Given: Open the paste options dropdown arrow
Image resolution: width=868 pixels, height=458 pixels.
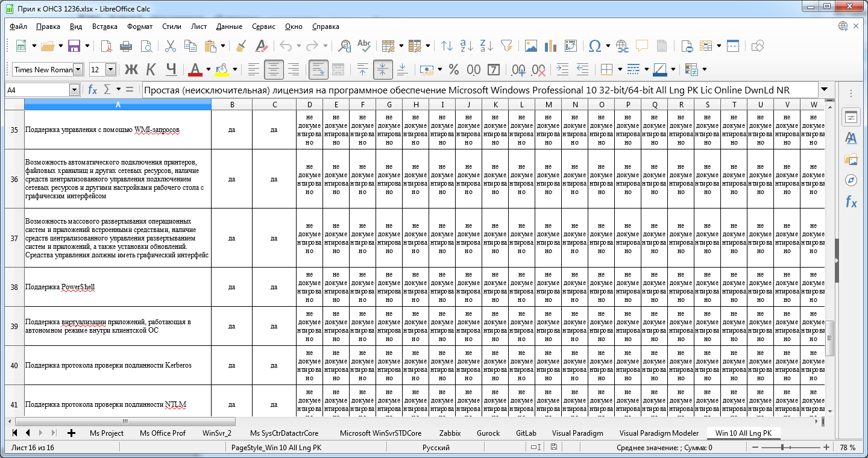Looking at the screenshot, I should pos(223,46).
